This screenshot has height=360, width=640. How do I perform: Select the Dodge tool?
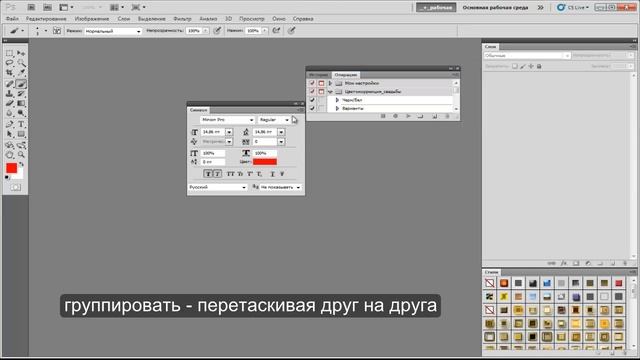coord(21,113)
